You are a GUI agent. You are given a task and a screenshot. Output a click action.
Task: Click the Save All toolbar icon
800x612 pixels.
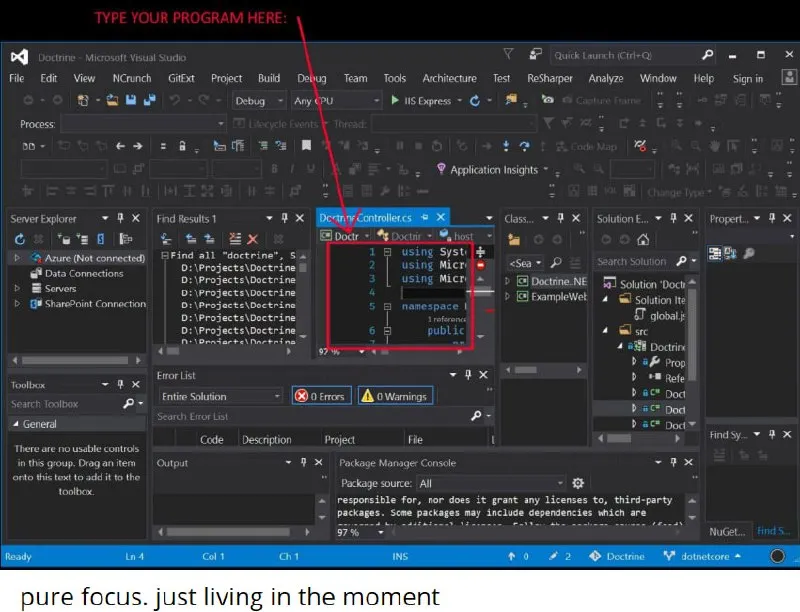(x=149, y=100)
